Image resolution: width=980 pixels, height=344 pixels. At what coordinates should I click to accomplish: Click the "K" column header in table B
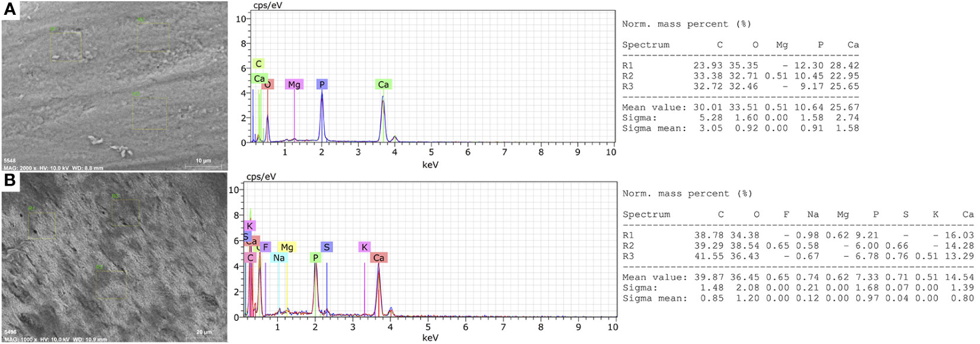[x=936, y=214]
